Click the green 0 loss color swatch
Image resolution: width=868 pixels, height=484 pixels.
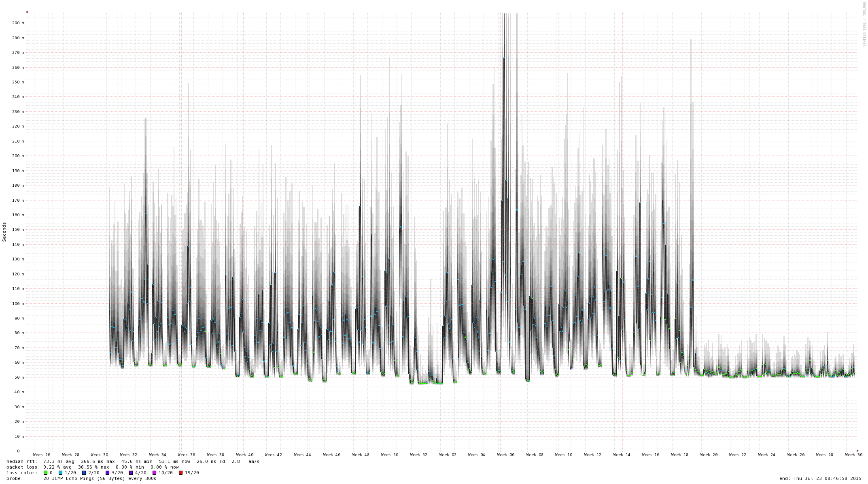46,473
